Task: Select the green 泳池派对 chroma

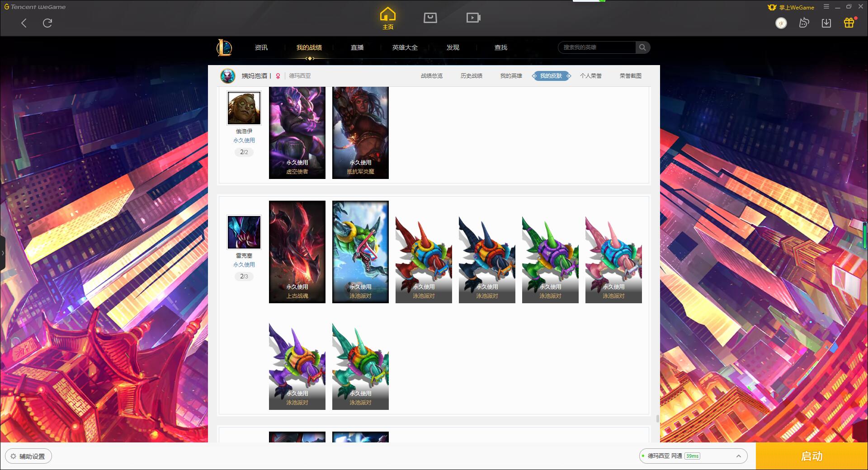Action: 550,259
